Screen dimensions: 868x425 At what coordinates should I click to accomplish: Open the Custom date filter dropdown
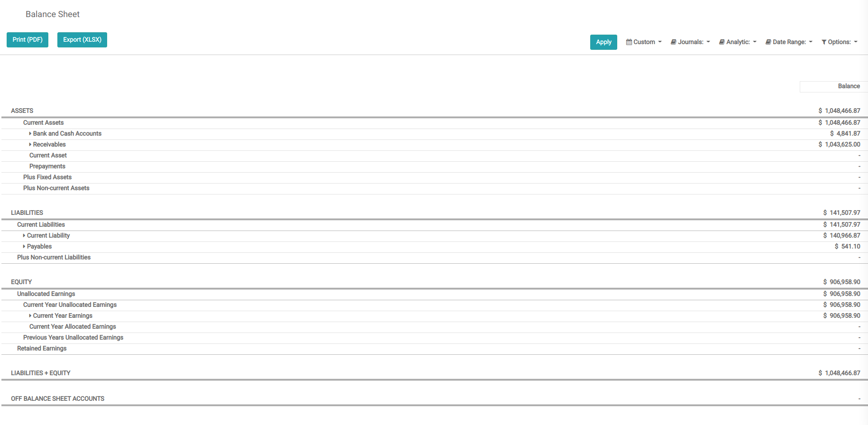(x=645, y=42)
